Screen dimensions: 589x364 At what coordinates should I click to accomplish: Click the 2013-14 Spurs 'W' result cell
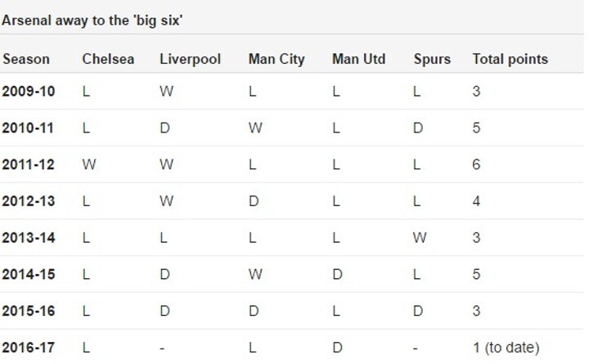tap(420, 238)
